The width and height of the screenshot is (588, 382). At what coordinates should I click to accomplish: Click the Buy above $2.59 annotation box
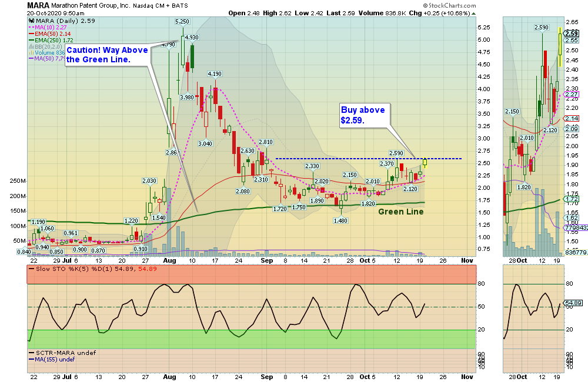(x=365, y=115)
